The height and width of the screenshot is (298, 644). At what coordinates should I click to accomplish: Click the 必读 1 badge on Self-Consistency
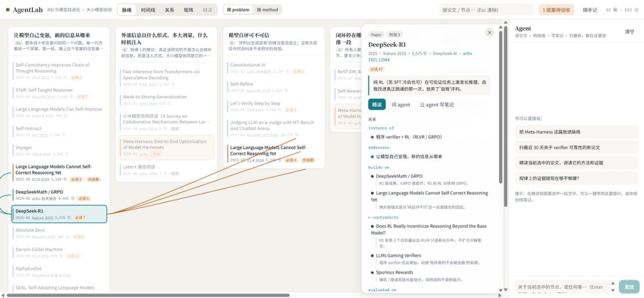76,77
